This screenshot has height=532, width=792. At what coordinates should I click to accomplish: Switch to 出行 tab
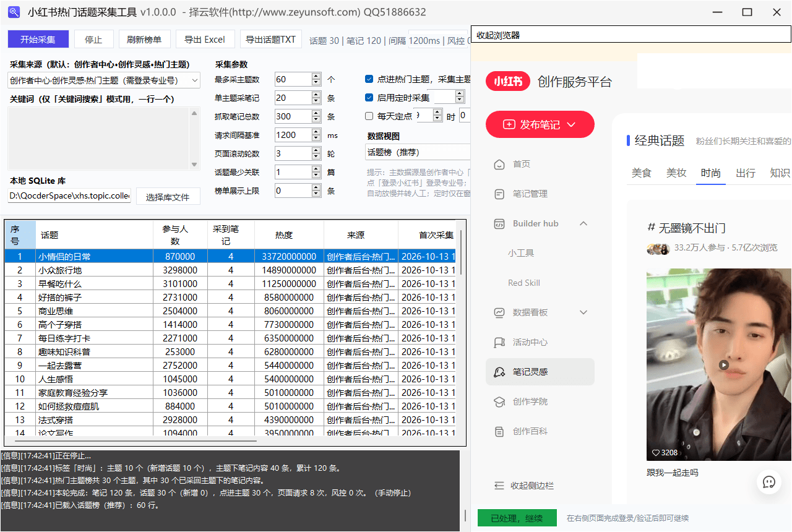point(746,173)
